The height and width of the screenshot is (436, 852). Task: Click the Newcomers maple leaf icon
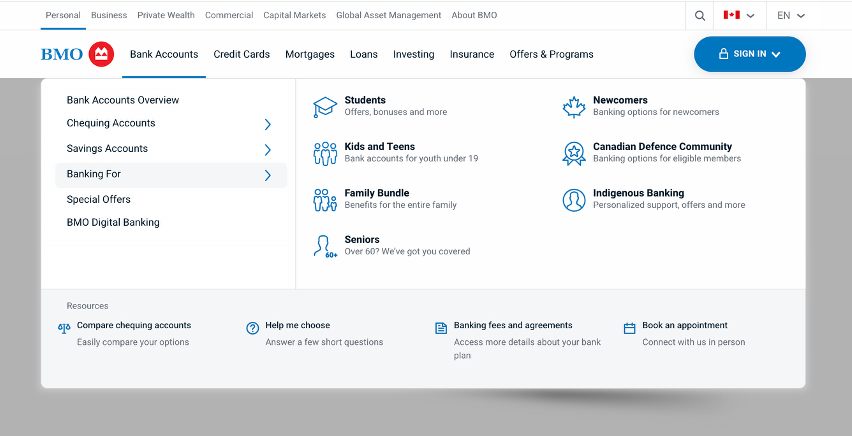(574, 107)
